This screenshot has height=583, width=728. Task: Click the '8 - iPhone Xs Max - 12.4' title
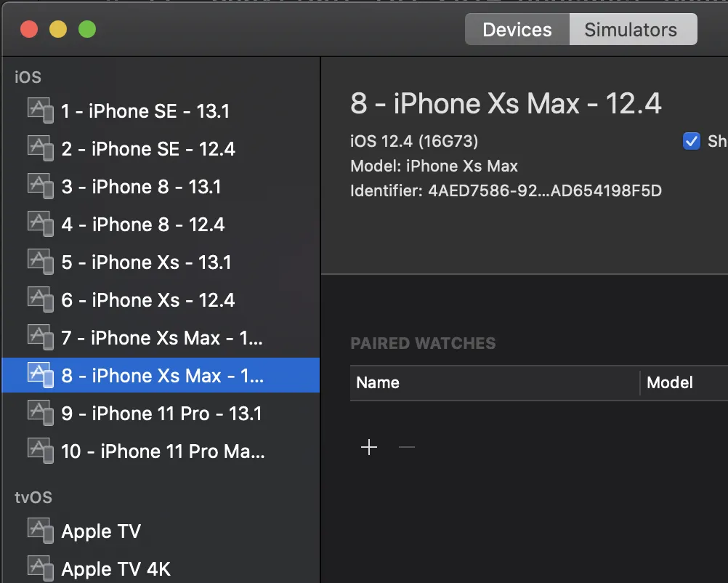(506, 103)
